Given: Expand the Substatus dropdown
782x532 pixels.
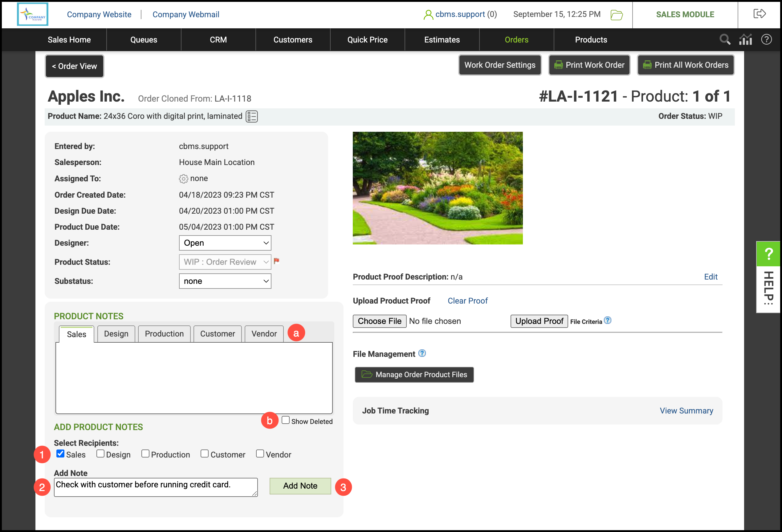Looking at the screenshot, I should pos(225,281).
